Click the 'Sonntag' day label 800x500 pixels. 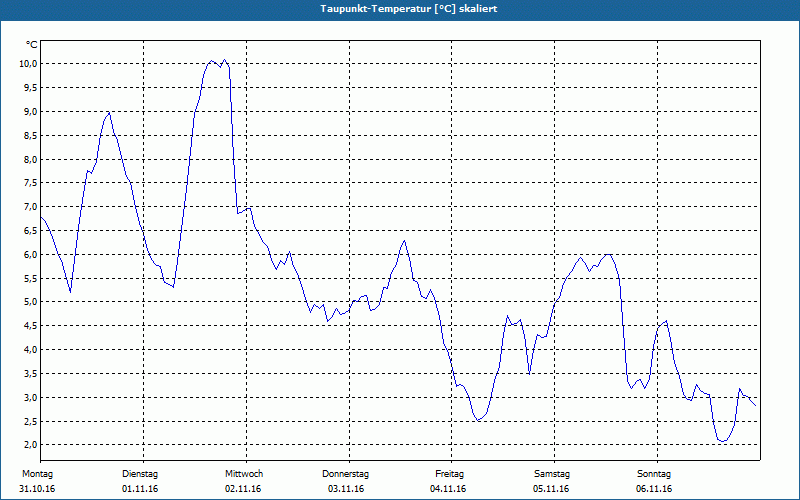pyautogui.click(x=654, y=474)
